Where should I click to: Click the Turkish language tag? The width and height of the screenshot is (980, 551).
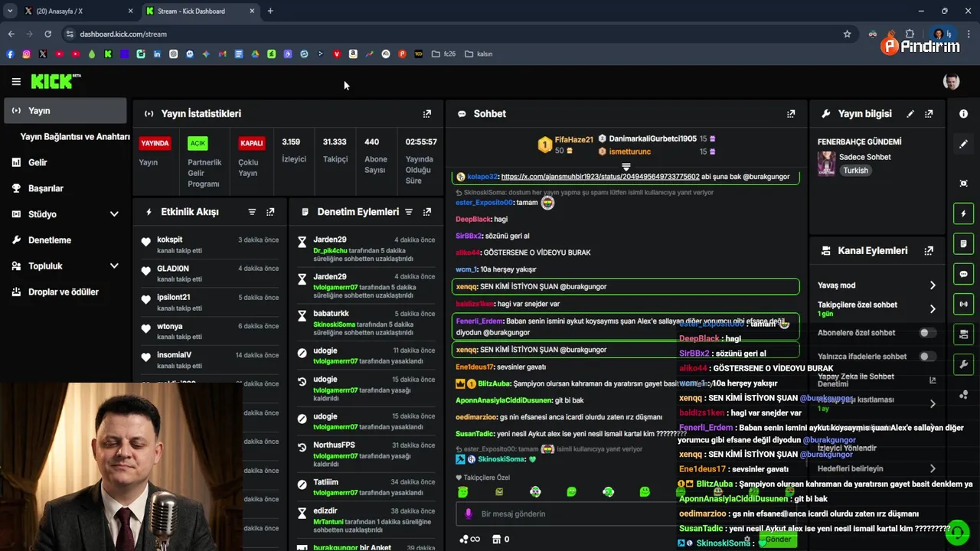pos(855,171)
